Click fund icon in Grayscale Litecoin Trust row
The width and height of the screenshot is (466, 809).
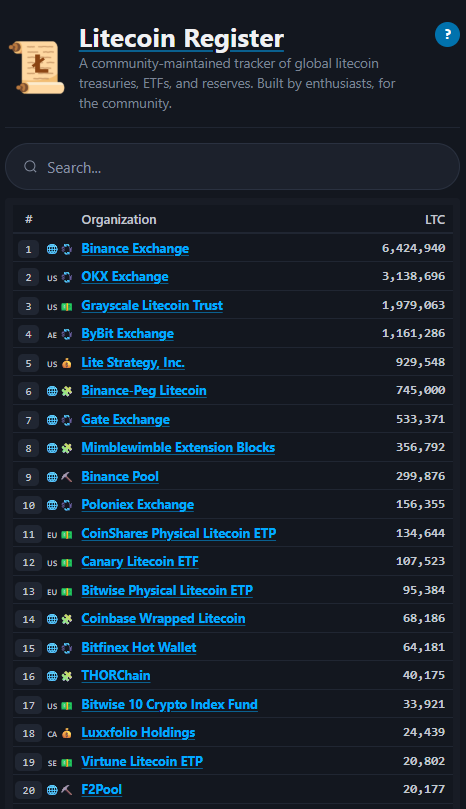(67, 306)
